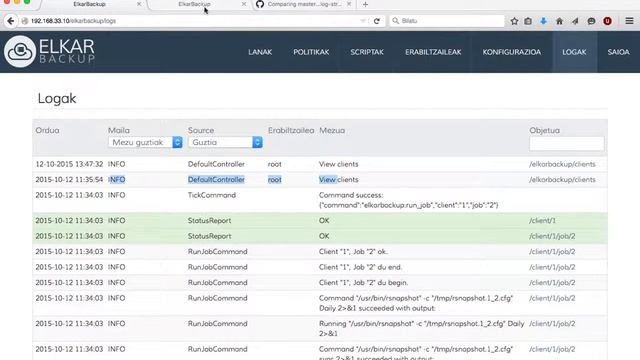Open the chat bubble toolbar icon
The height and width of the screenshot is (360, 640).
coord(591,21)
